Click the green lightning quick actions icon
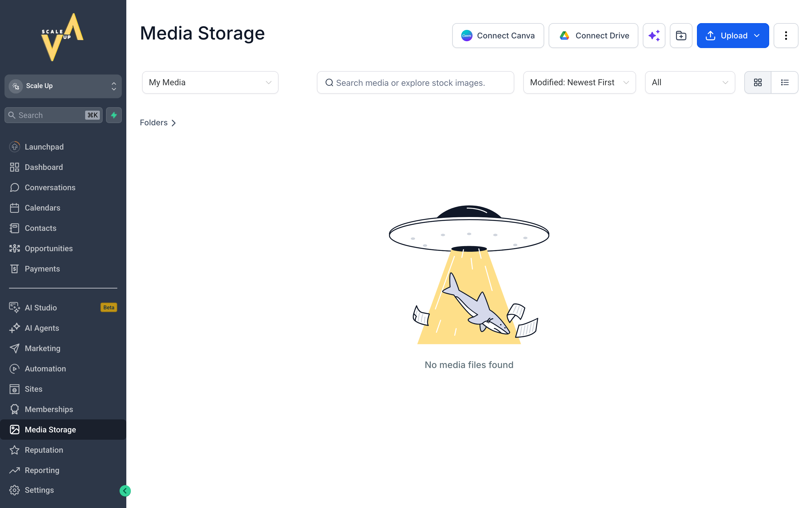Screen dimensions: 812x508 [114, 115]
